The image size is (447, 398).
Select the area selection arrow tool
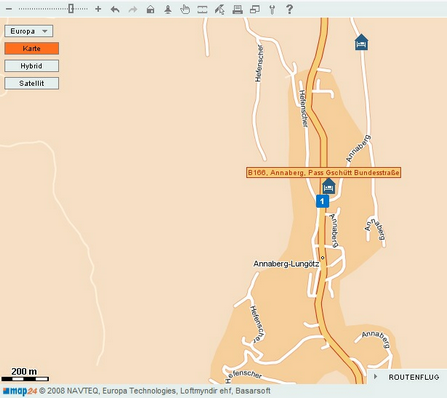point(219,9)
